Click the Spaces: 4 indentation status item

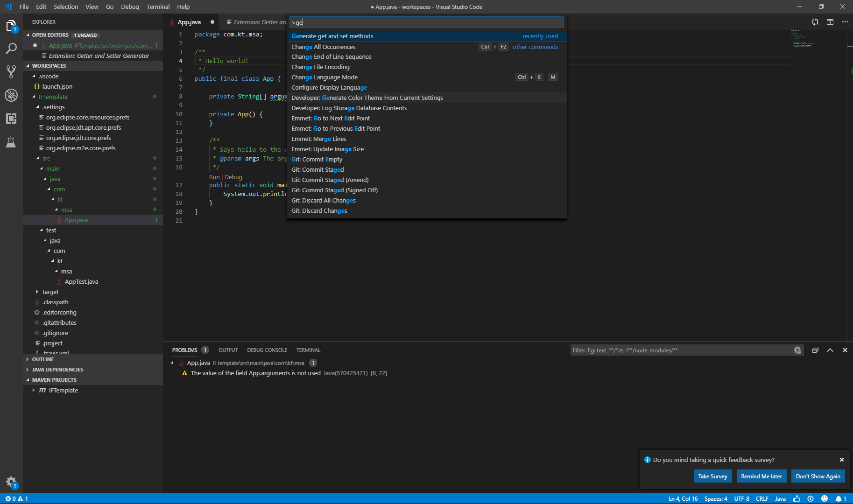tap(716, 498)
